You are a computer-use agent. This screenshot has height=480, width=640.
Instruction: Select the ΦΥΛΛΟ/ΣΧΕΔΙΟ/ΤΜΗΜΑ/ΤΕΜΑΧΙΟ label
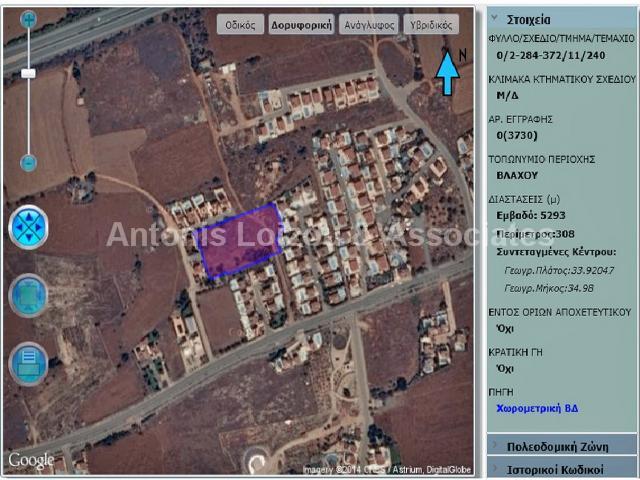point(562,38)
